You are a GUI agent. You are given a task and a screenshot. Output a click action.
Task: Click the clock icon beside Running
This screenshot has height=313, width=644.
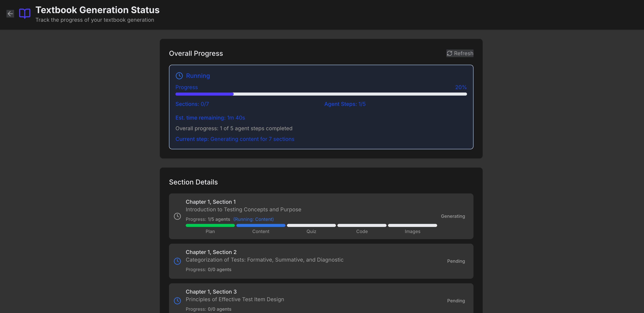coord(179,76)
